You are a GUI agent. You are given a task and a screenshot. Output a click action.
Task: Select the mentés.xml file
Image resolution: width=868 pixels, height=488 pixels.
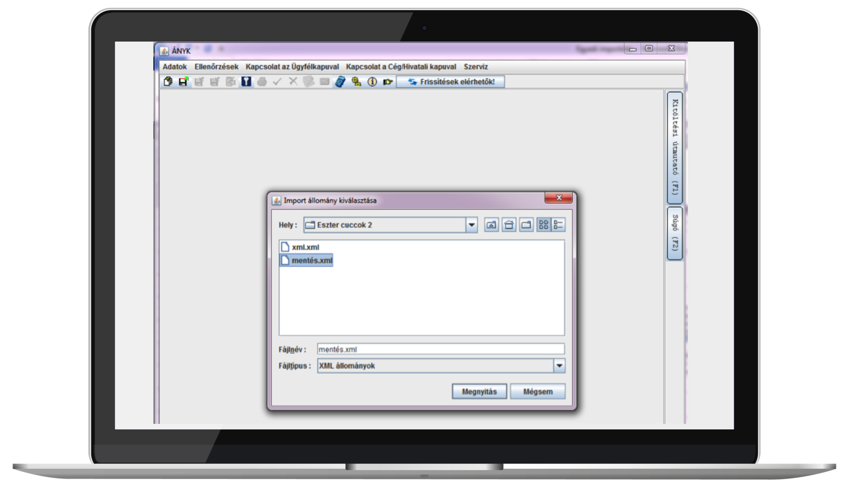pos(307,260)
